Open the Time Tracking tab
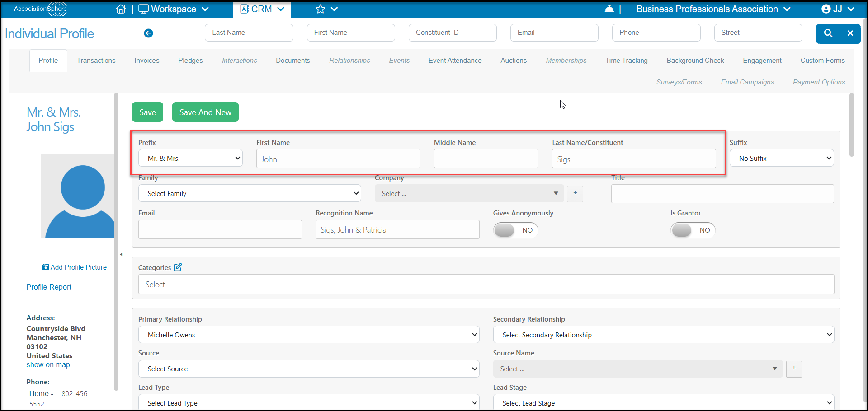This screenshot has height=411, width=868. click(x=627, y=61)
